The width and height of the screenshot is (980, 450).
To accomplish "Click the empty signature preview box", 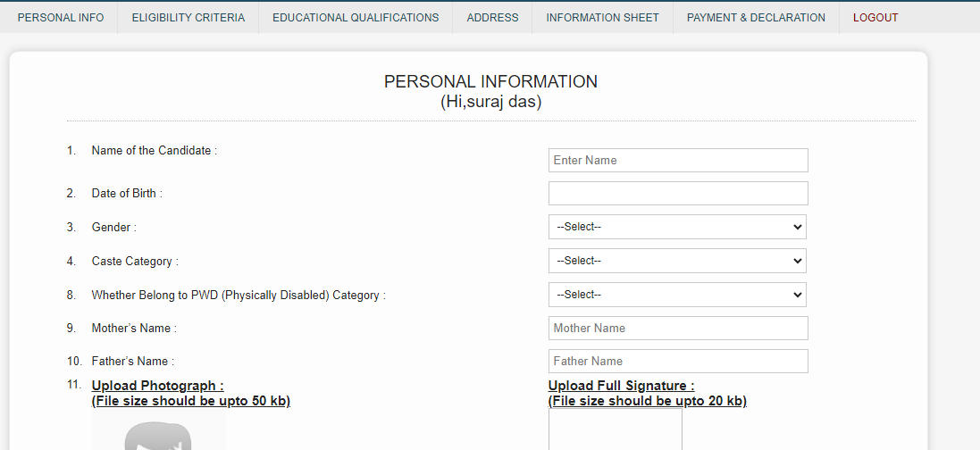I will tap(615, 429).
